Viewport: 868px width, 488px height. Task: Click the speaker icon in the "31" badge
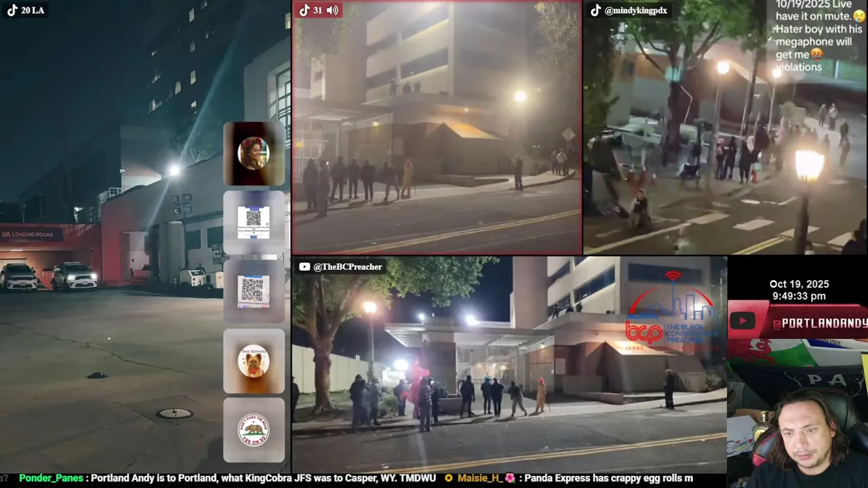click(332, 10)
